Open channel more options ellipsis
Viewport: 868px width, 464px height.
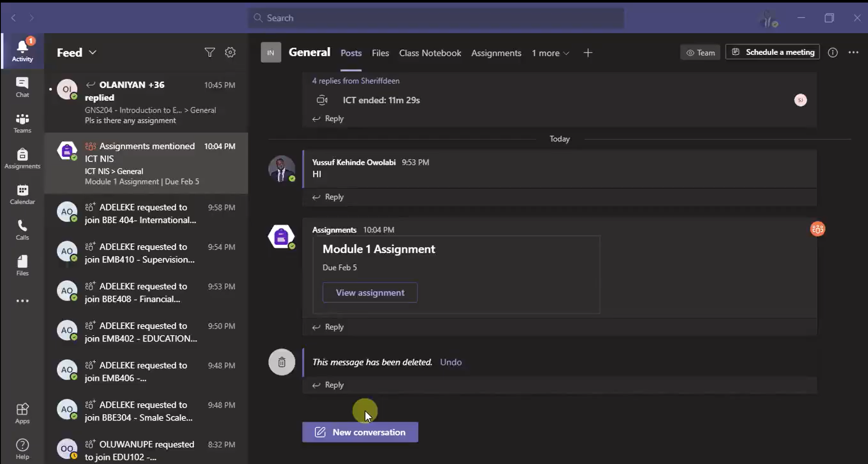coord(853,52)
